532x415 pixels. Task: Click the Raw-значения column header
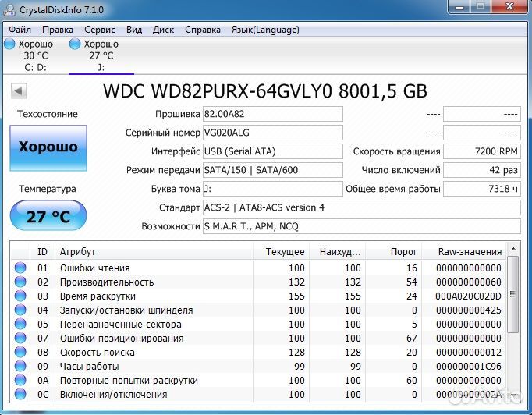pyautogui.click(x=464, y=251)
